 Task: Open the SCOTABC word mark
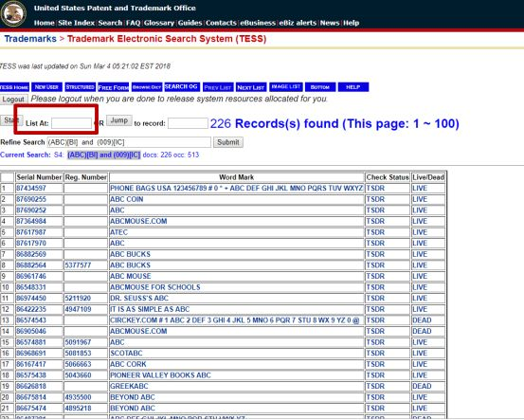click(126, 353)
